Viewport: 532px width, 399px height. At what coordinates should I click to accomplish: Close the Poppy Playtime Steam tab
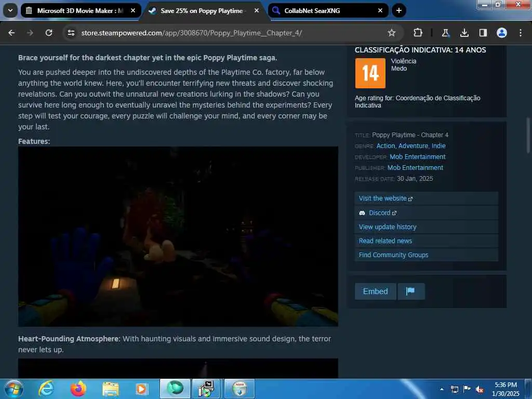[257, 10]
